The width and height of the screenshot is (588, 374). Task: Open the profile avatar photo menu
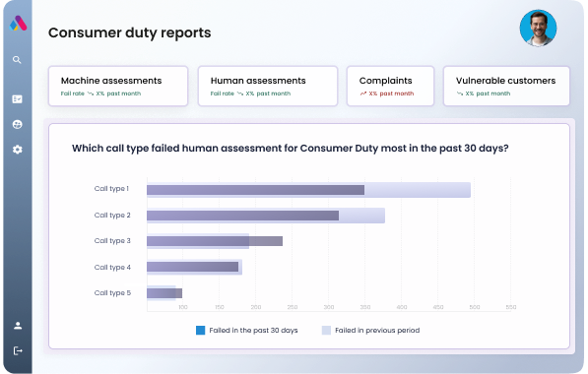coord(538,29)
